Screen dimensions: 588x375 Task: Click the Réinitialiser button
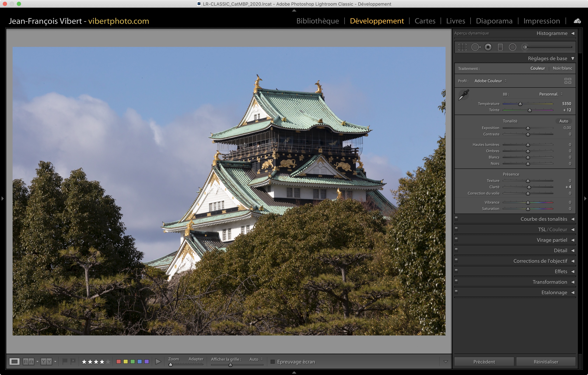click(546, 362)
